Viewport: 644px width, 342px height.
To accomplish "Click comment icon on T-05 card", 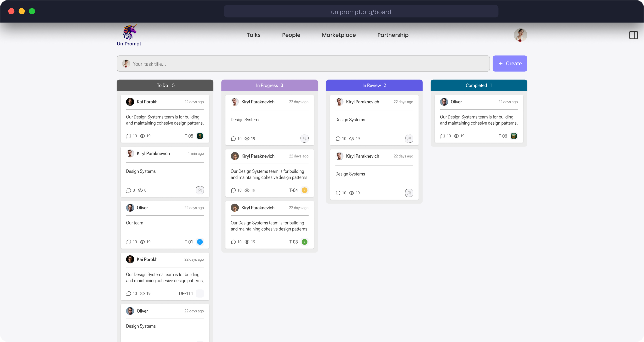I will pos(129,136).
